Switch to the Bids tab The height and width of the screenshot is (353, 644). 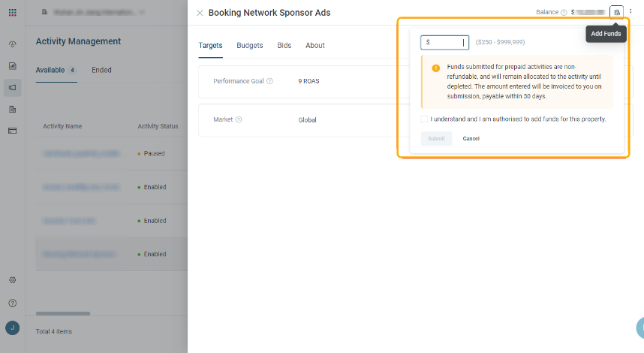pos(284,46)
